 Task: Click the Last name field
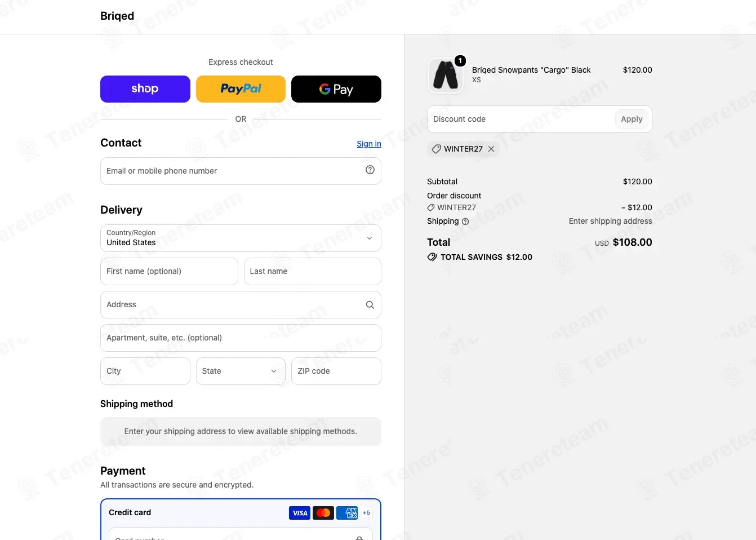[x=313, y=271]
